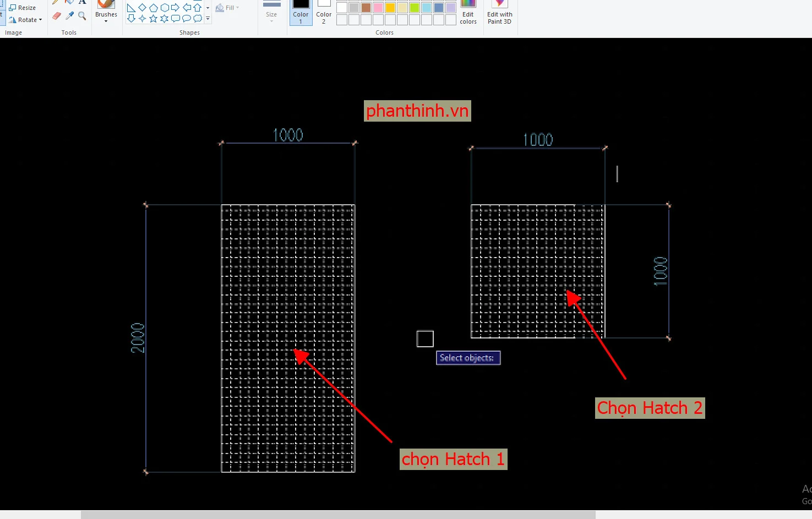
Task: Choose the cloud callout shape
Action: pos(197,18)
